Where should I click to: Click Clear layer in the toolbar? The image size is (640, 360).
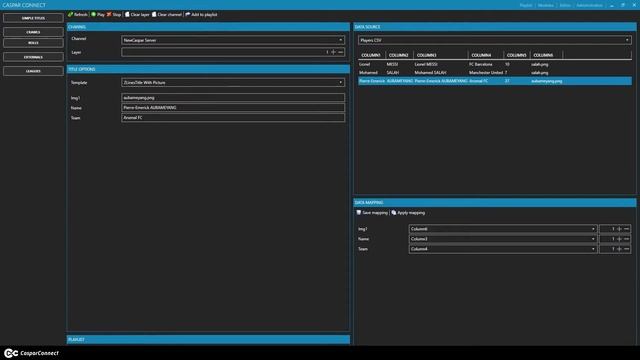[137, 14]
